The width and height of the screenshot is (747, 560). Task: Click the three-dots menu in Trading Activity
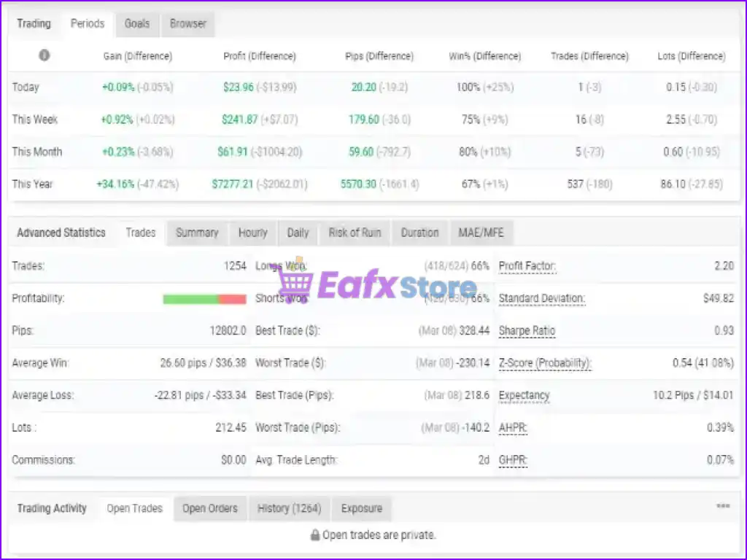coord(723,506)
